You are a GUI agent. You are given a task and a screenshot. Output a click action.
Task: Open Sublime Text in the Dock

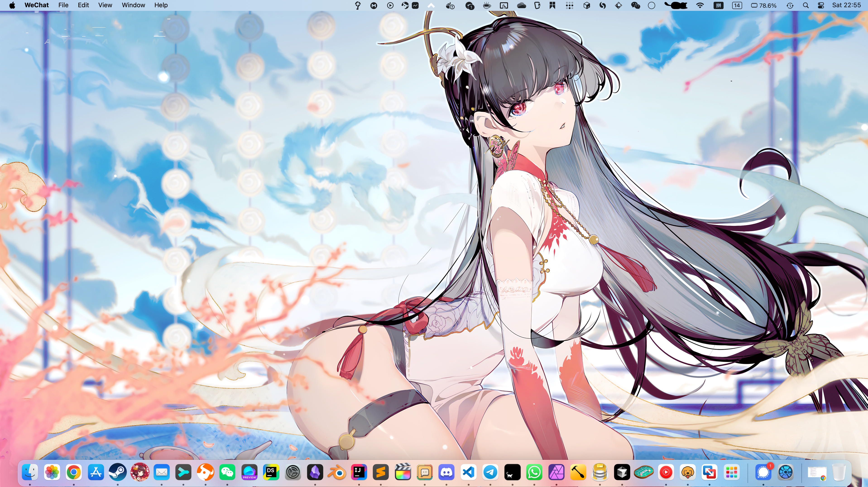381,472
